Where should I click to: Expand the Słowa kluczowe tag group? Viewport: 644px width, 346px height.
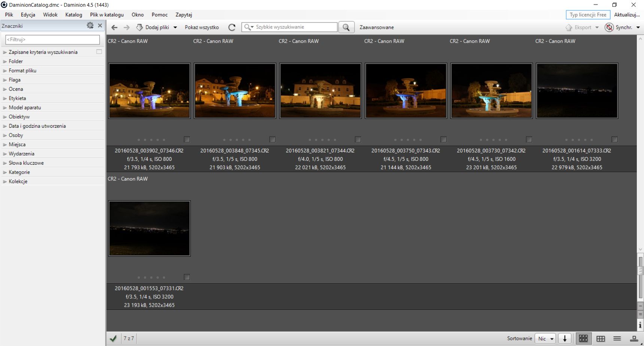(x=5, y=163)
